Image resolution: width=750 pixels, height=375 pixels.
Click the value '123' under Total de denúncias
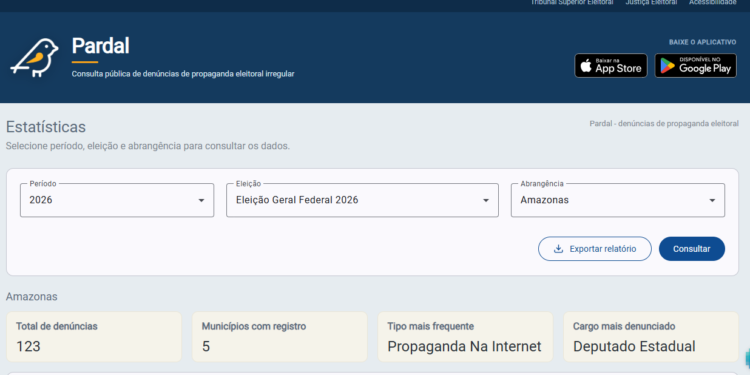28,346
